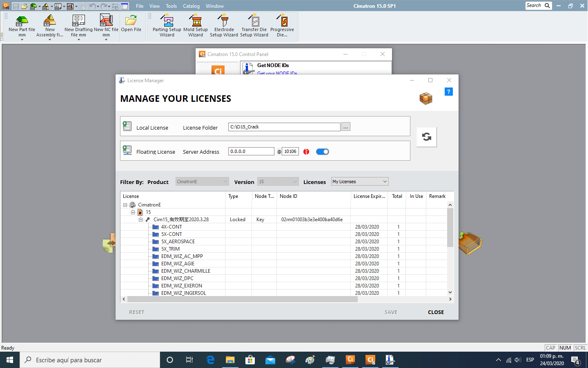Open the Window menu
Screen dimensions: 588x368
215,6
